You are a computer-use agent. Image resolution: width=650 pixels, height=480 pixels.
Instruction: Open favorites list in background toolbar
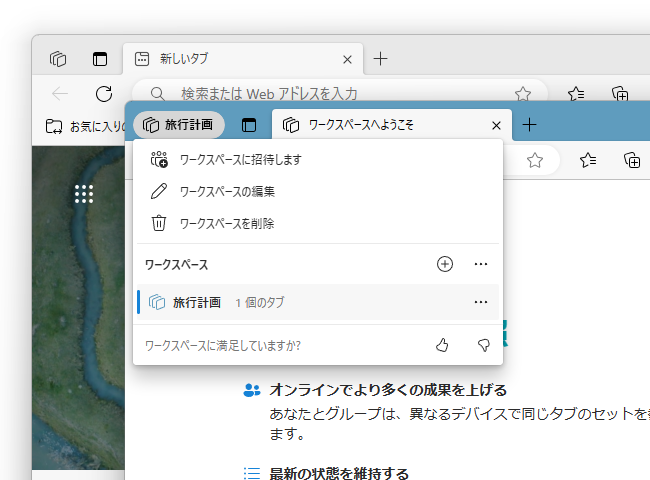pos(576,94)
